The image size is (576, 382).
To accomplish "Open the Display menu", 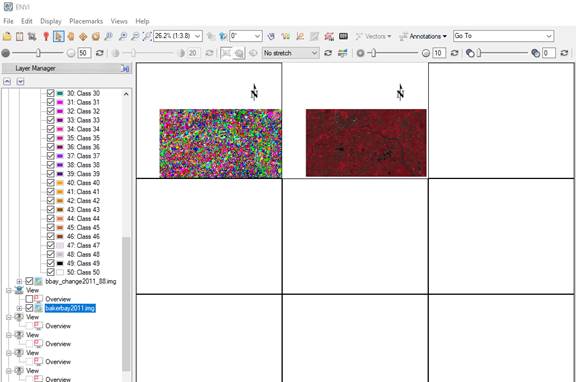I will tap(51, 21).
